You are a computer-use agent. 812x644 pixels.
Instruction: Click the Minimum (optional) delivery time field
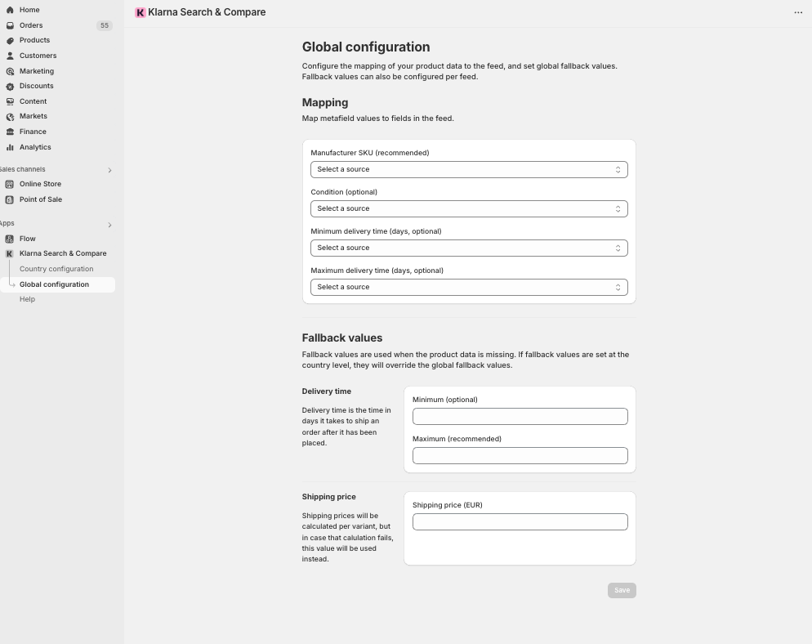[520, 417]
